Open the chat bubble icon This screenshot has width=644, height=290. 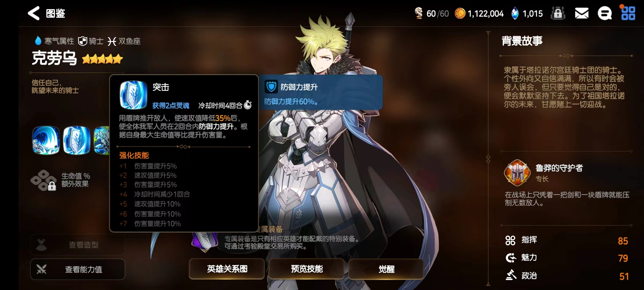(605, 13)
